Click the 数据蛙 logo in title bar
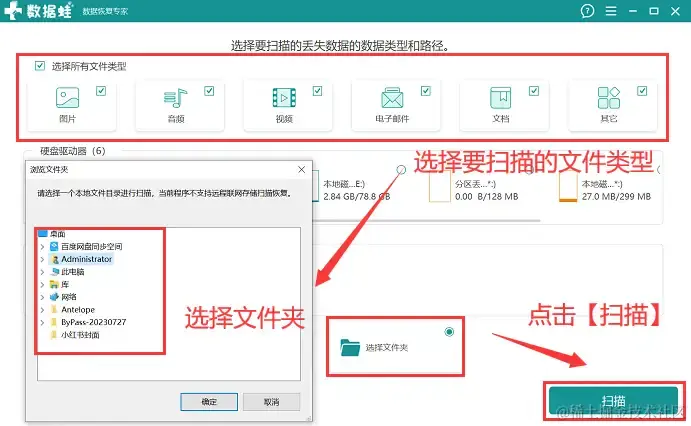This screenshot has width=691, height=426. point(38,11)
